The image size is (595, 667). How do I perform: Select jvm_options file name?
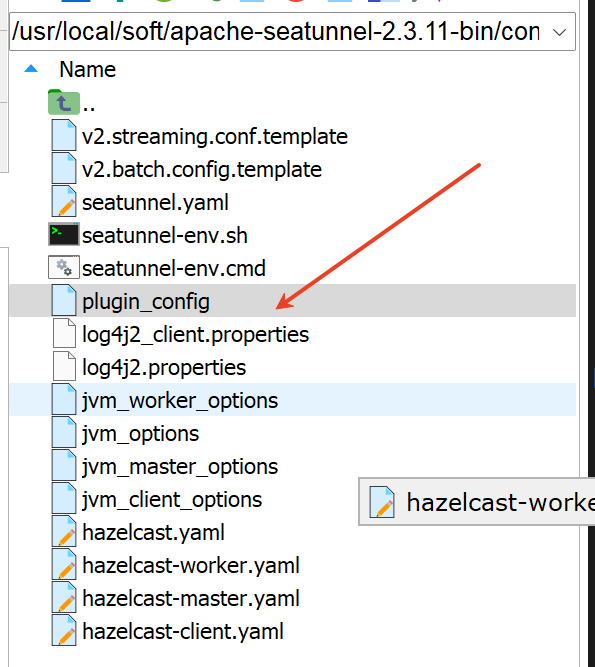140,434
